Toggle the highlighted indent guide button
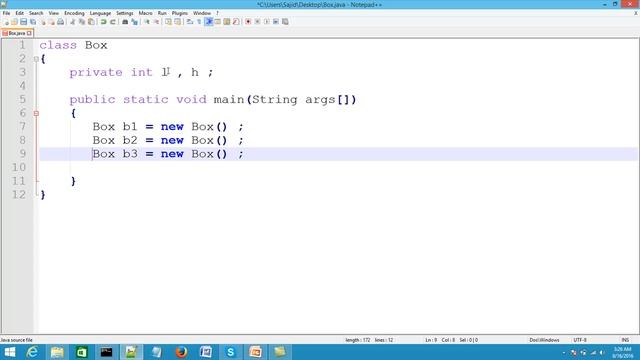The image size is (640, 360). pos(209,22)
